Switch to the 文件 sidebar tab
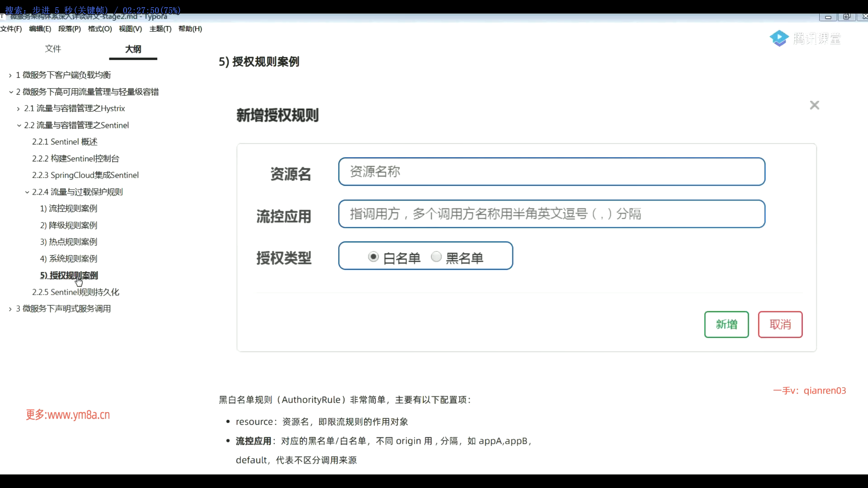 (x=53, y=49)
